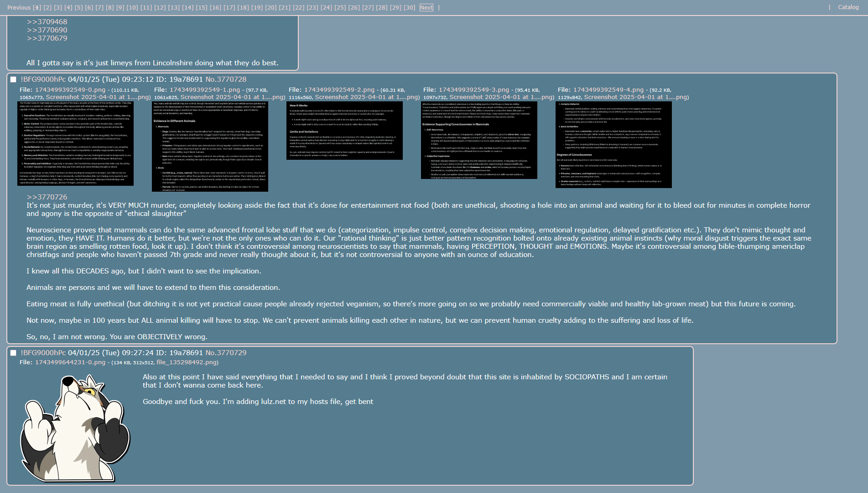Viewport: 868px width, 493px height.
Task: Open post number No.3770729 link
Action: [226, 353]
